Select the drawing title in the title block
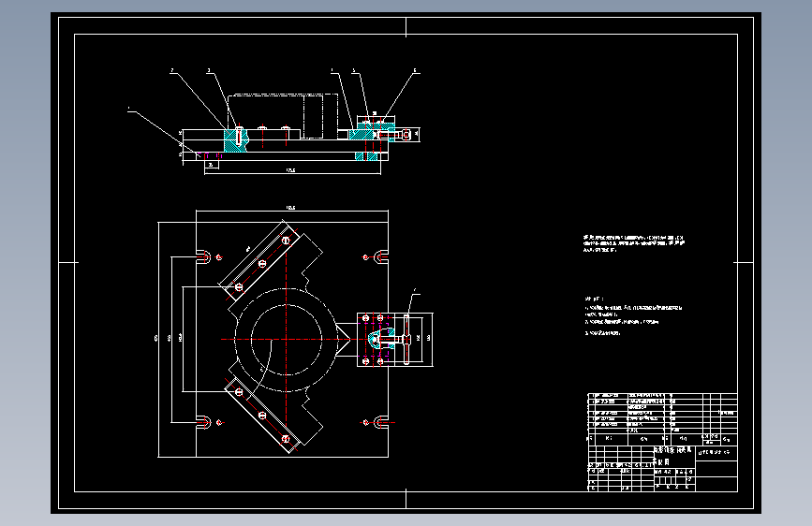This screenshot has height=526, width=812. point(672,455)
